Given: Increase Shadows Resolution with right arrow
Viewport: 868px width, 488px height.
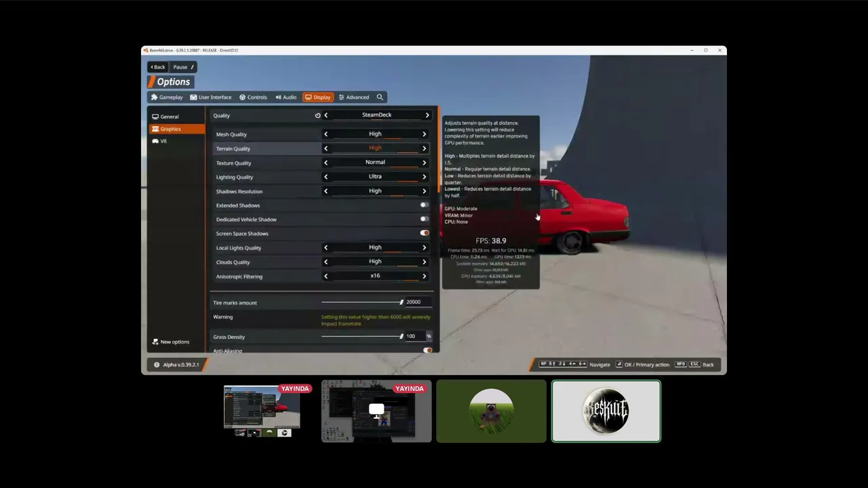Looking at the screenshot, I should (x=425, y=191).
